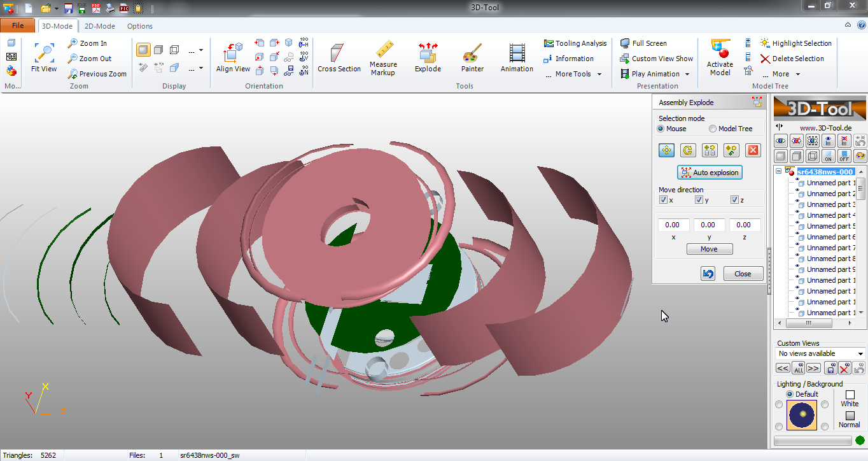Image resolution: width=868 pixels, height=461 pixels.
Task: Uncheck the y move direction checkbox
Action: click(699, 199)
